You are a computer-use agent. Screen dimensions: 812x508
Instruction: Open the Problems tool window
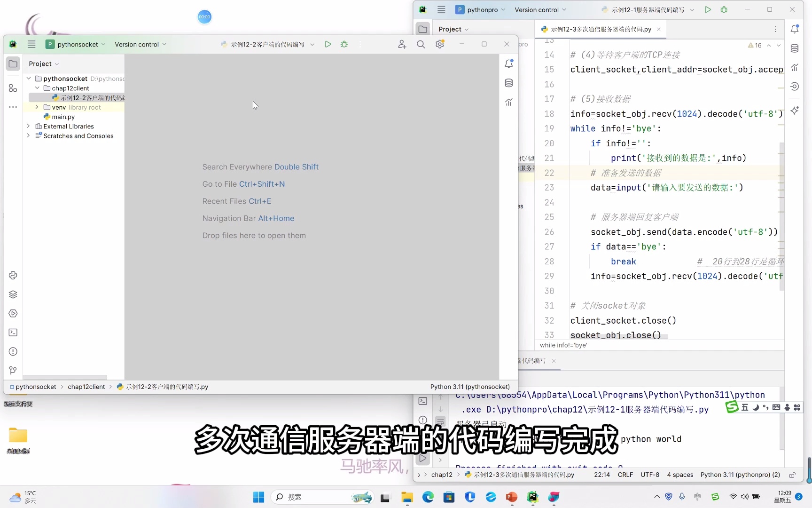(13, 352)
